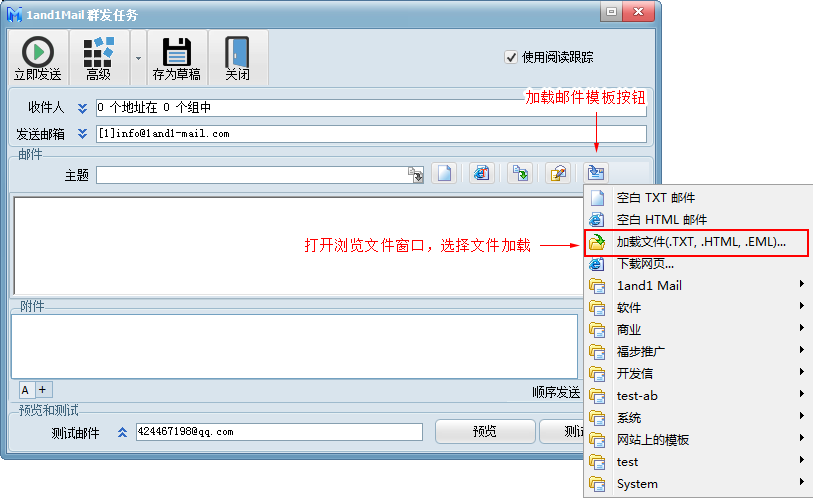
Task: Click the folder icon beside System
Action: click(x=597, y=484)
